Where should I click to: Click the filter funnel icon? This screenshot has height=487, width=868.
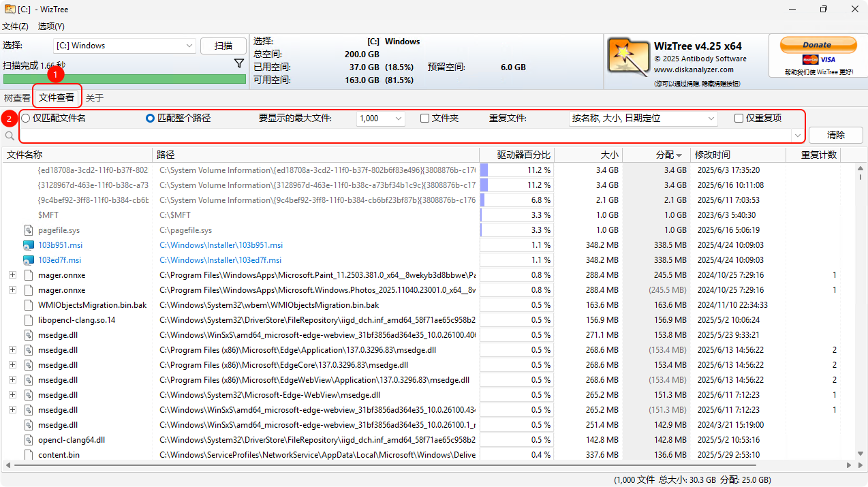click(x=239, y=63)
